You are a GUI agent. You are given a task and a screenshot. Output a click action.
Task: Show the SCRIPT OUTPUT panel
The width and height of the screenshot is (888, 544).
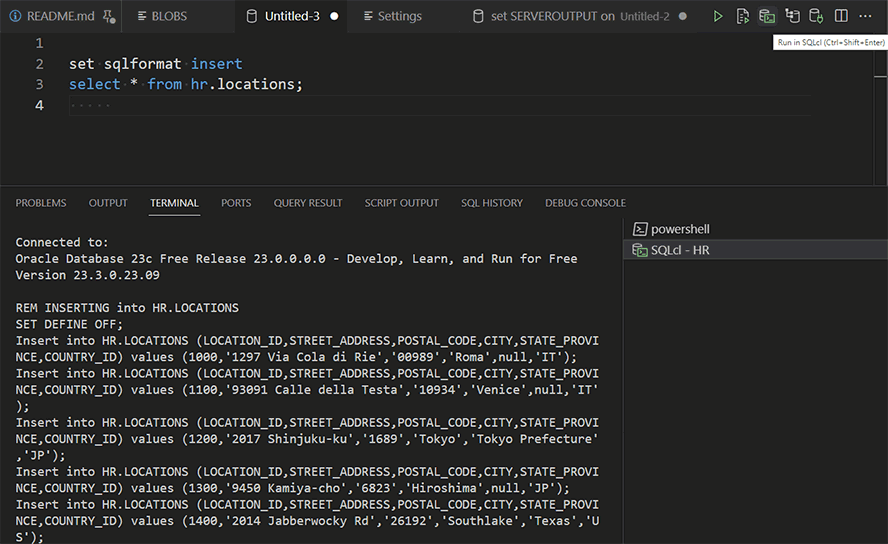click(x=401, y=203)
